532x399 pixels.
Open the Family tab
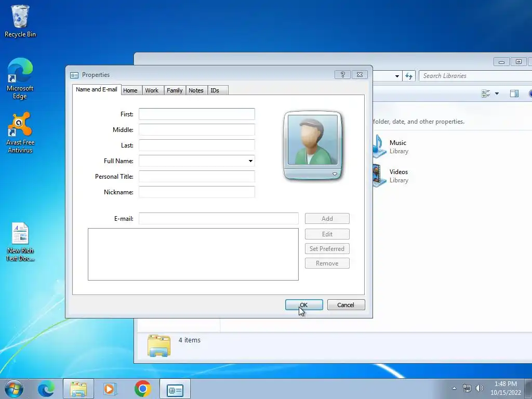[x=175, y=90]
